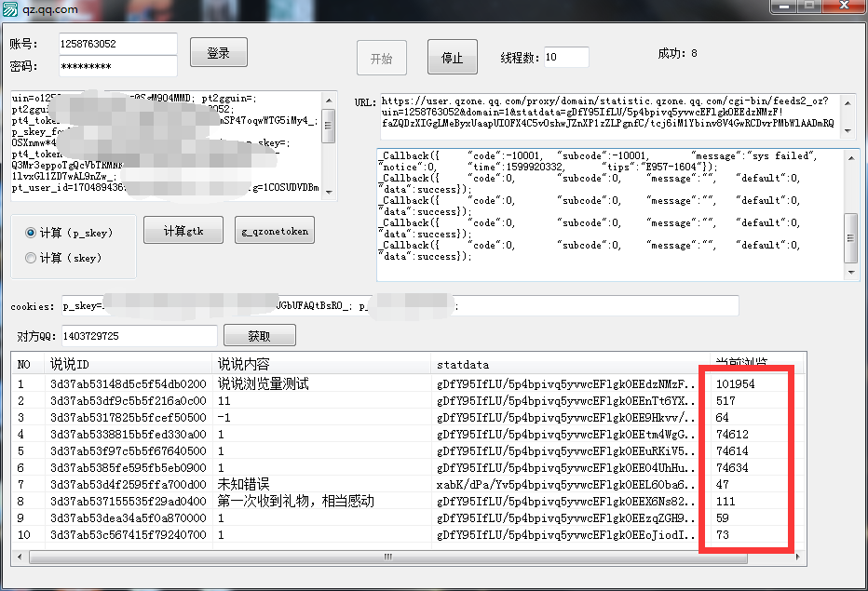Click the 停止 stop button
The height and width of the screenshot is (591, 868).
[453, 57]
